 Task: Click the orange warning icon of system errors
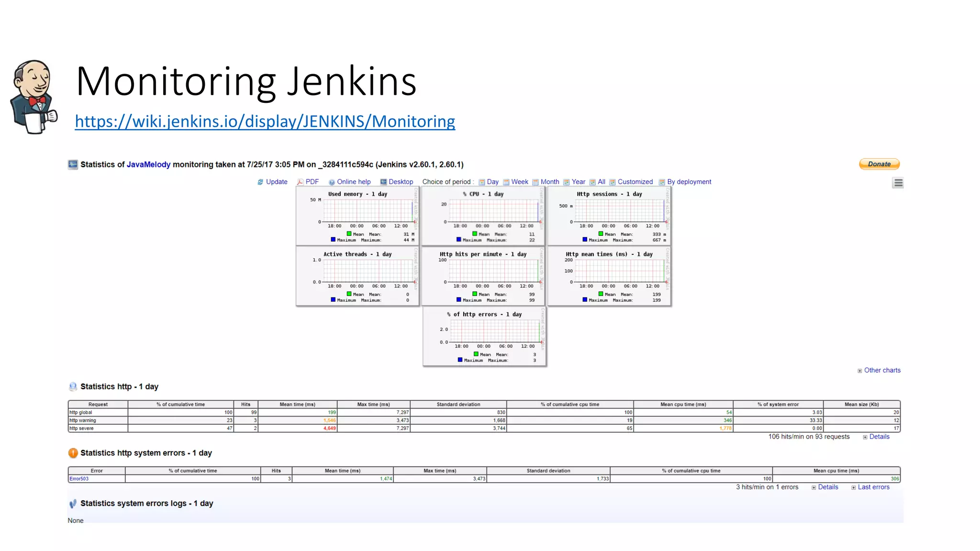[x=73, y=453]
